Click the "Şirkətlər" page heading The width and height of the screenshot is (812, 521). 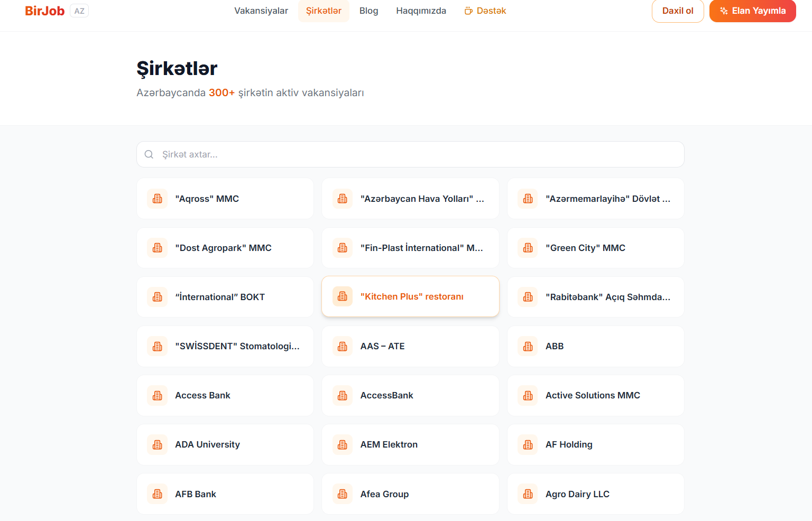coord(177,69)
